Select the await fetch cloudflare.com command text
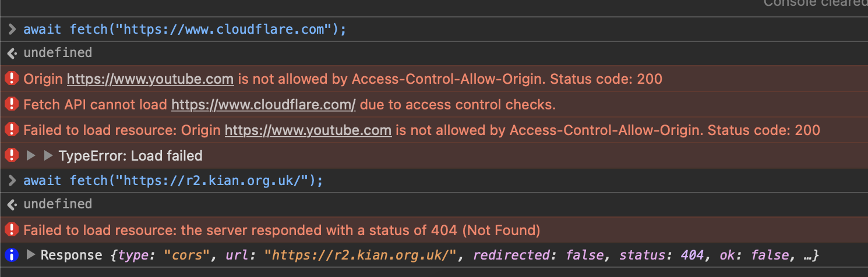The height and width of the screenshot is (277, 868). (185, 29)
